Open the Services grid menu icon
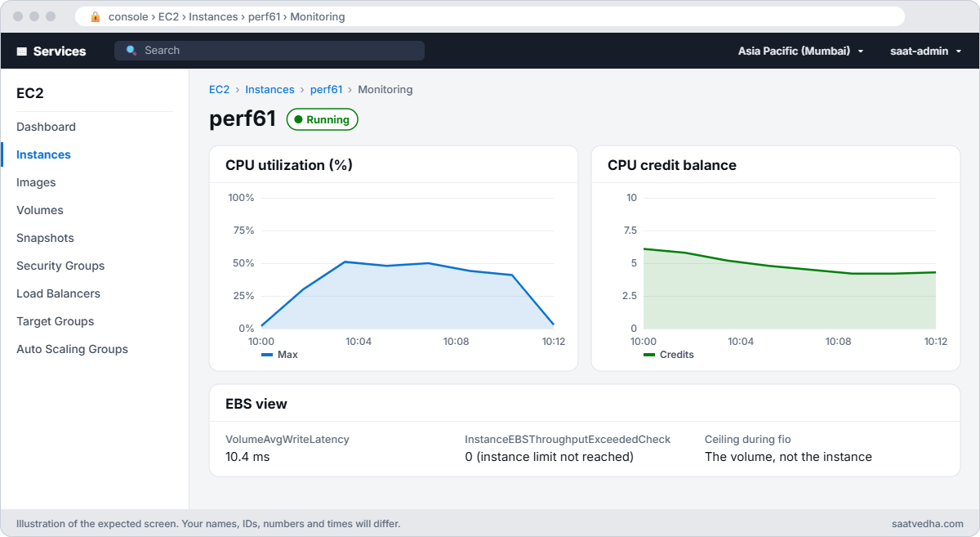 pos(22,51)
